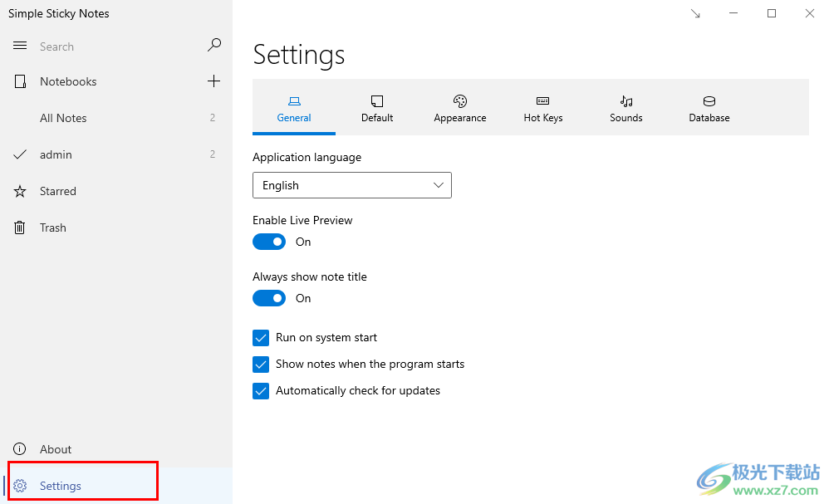Disable Always show note title switch
The width and height of the screenshot is (829, 504).
tap(269, 298)
